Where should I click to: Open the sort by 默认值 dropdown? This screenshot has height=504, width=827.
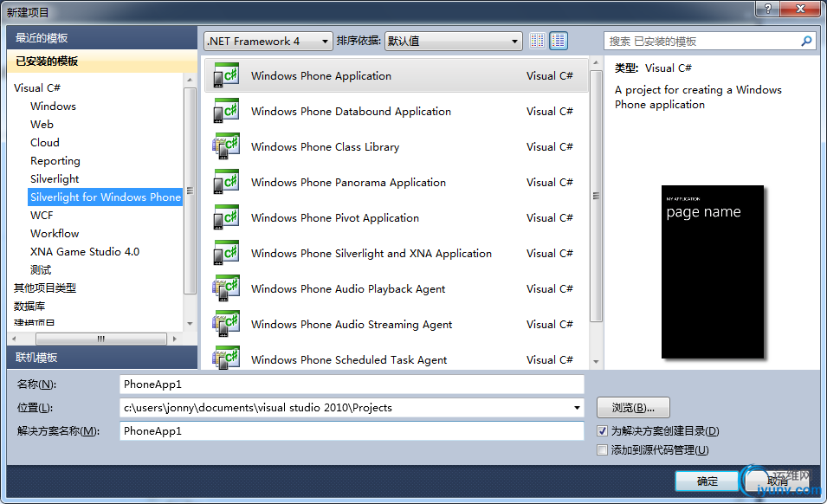click(454, 41)
